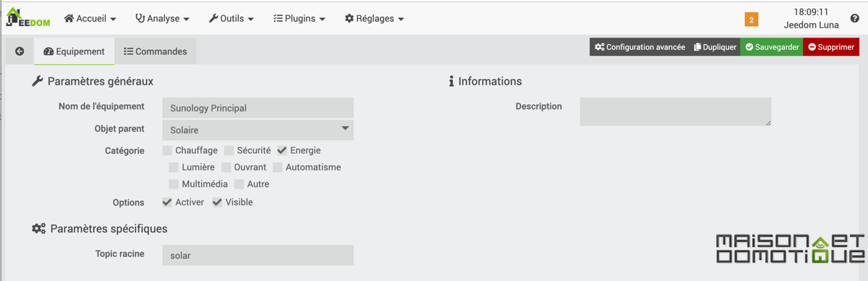Click the wrench icon beside Paramètres généraux
Image resolution: width=868 pixels, height=281 pixels.
pyautogui.click(x=38, y=82)
